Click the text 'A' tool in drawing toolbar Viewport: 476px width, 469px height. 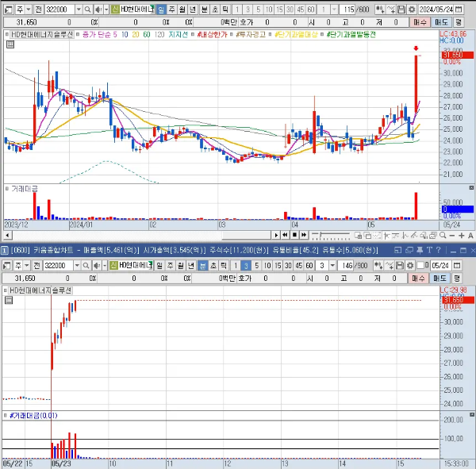pyautogui.click(x=470, y=235)
